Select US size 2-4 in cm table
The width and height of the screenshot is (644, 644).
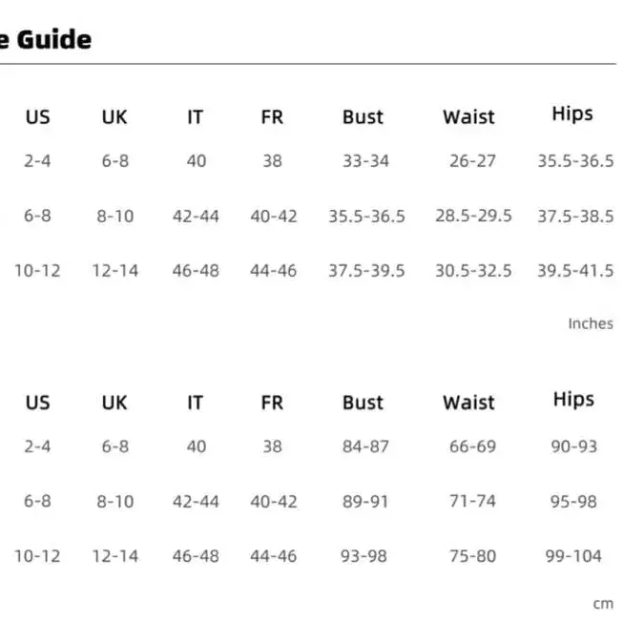pos(37,447)
